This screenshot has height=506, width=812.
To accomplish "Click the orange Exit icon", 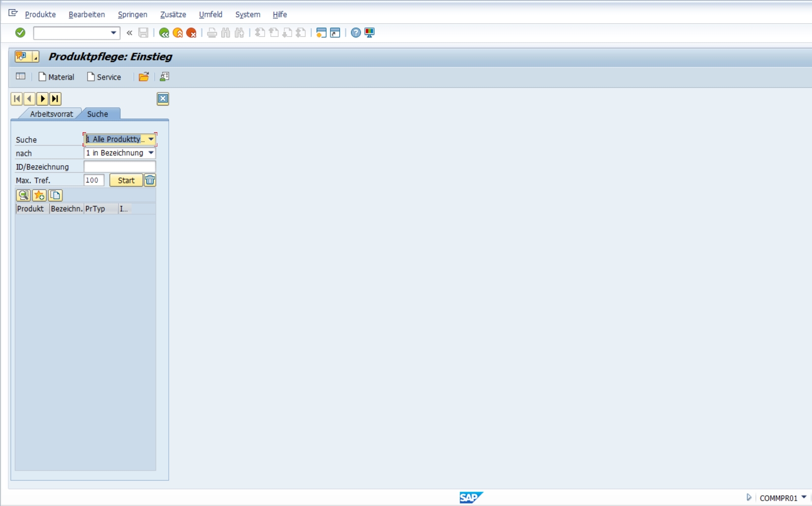I will click(178, 33).
